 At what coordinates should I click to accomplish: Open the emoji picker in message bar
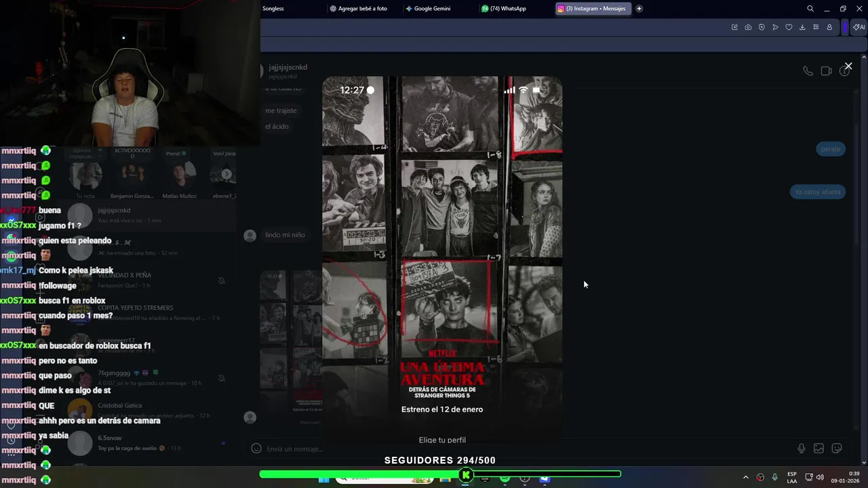[x=256, y=448]
